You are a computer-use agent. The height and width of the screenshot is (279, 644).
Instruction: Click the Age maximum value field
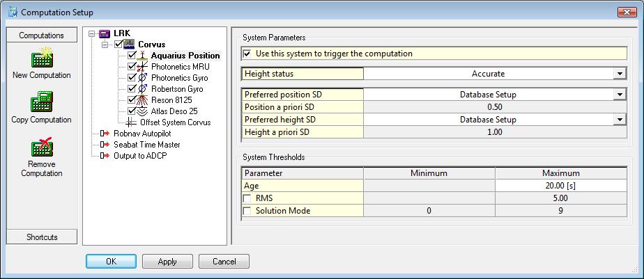(x=560, y=186)
